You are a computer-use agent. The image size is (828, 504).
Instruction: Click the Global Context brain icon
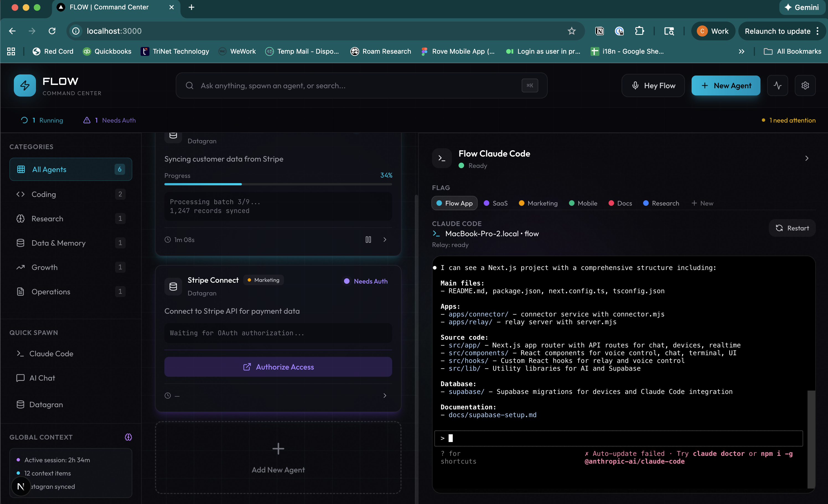coord(128,437)
